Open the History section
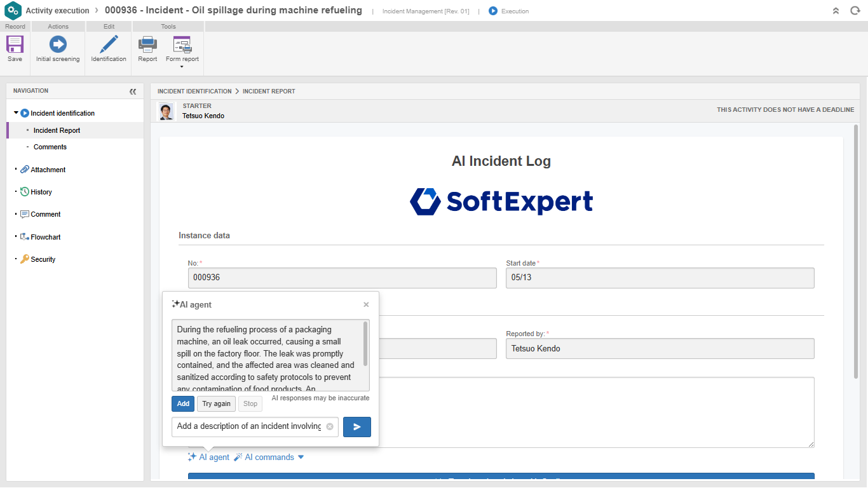The image size is (868, 488). [x=41, y=192]
